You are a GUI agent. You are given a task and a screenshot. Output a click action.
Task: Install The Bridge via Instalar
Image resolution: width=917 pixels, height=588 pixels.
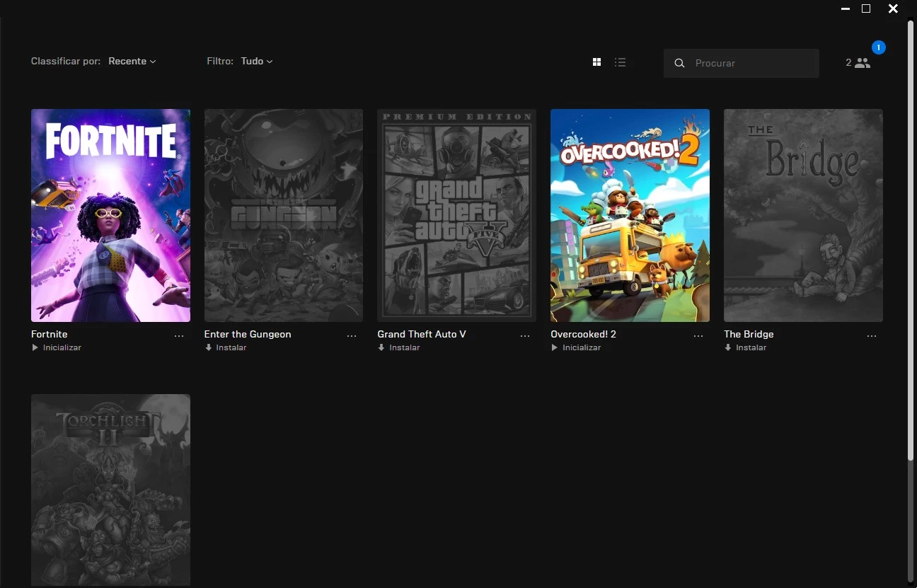coord(751,347)
